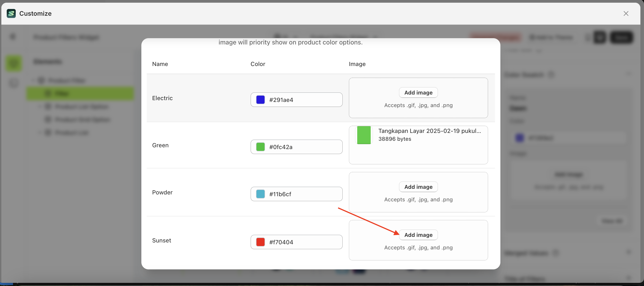
Task: Click the green swatch beside #0fc42a
Action: pos(260,147)
